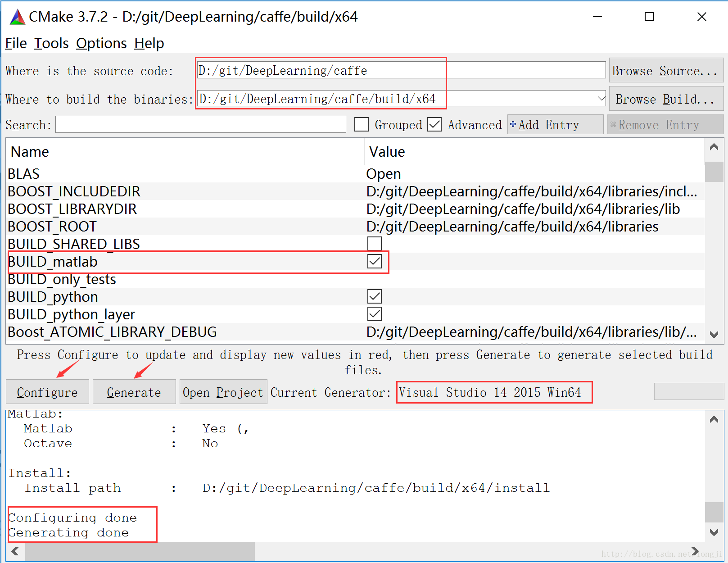Open the Tools menu

click(x=51, y=43)
